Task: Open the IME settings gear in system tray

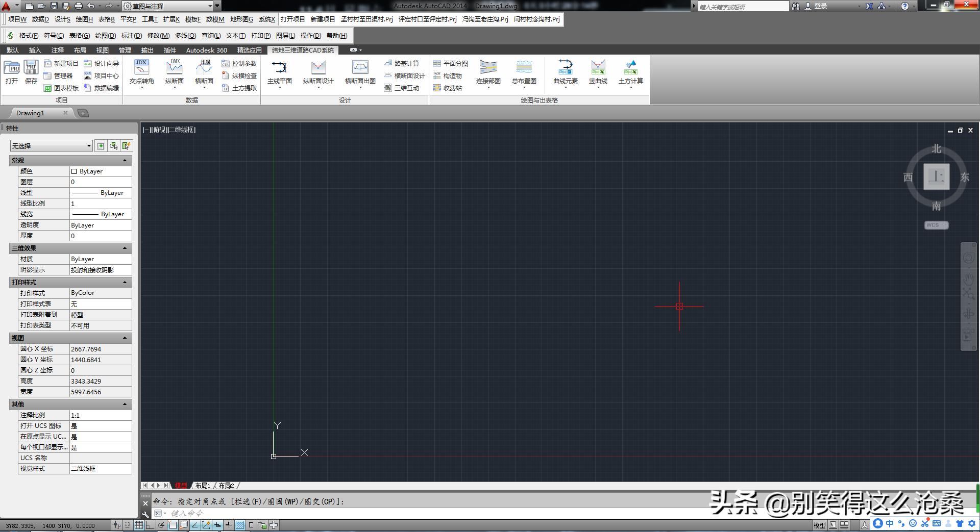Action: [x=972, y=523]
